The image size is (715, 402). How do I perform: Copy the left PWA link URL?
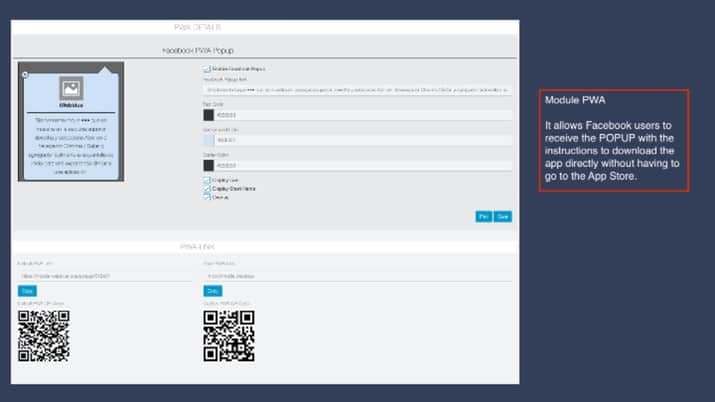tap(27, 291)
